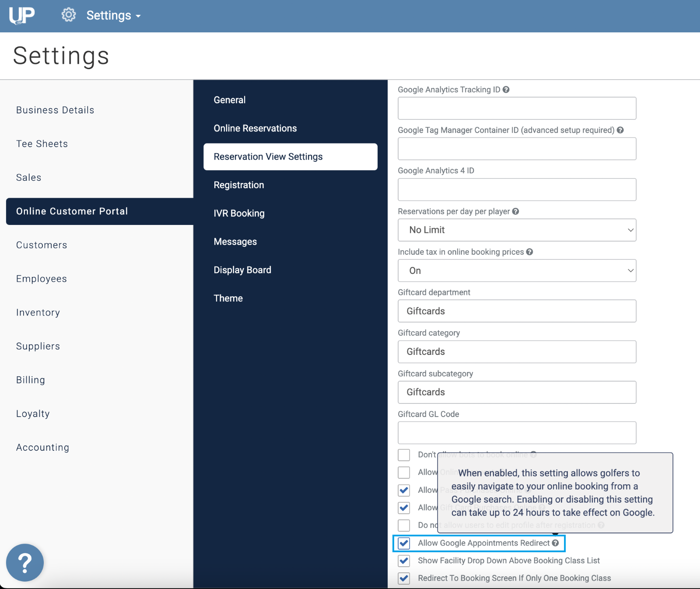Show help for Reservations per day per player
The image size is (700, 589).
pyautogui.click(x=516, y=211)
